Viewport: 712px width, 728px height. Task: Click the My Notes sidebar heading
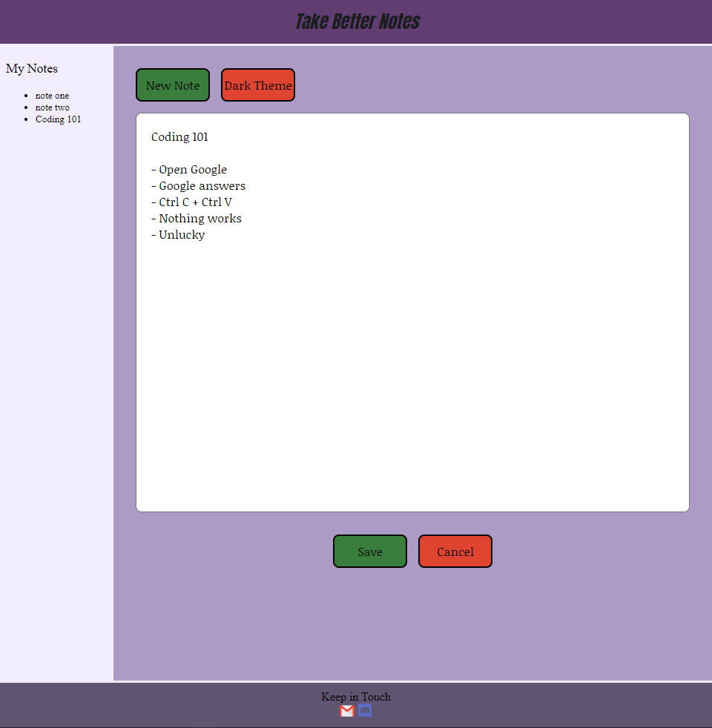pyautogui.click(x=32, y=68)
